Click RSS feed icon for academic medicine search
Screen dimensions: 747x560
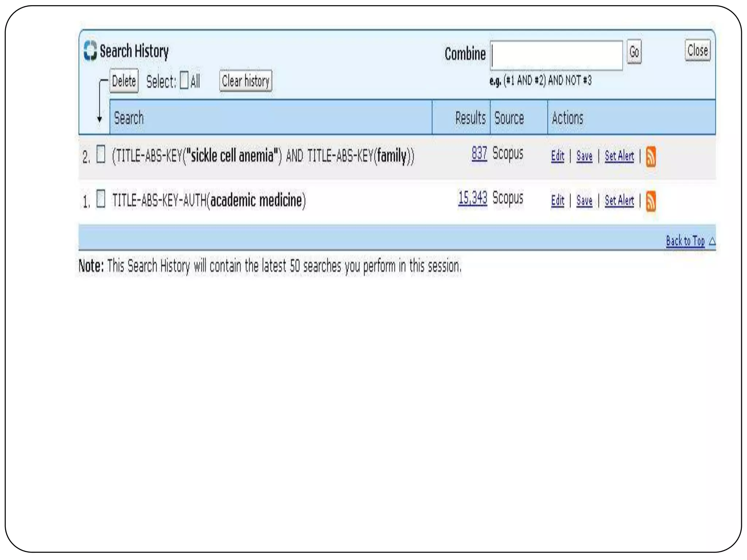(x=651, y=201)
